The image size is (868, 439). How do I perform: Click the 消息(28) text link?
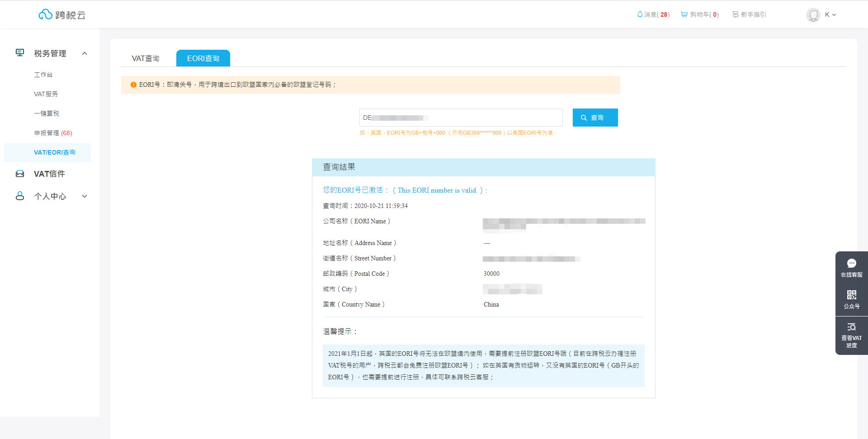(x=656, y=14)
